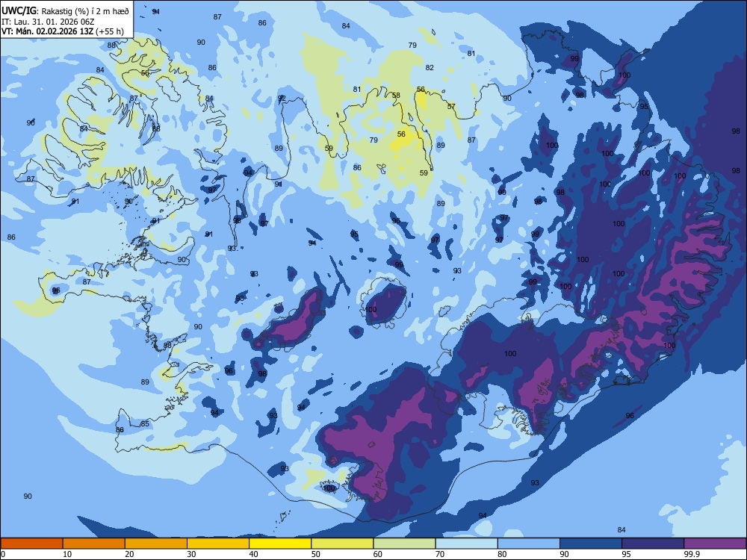Click the humidity value '57' on the map

click(451, 107)
